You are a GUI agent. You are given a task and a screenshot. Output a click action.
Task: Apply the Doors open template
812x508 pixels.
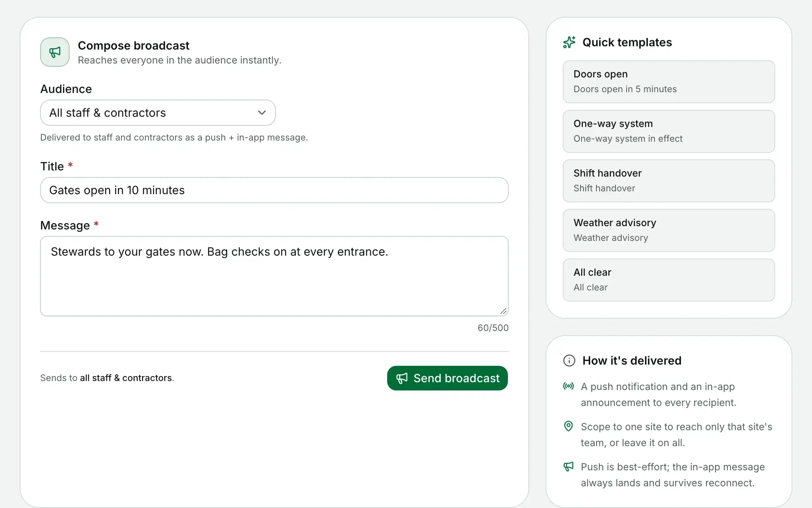[669, 82]
